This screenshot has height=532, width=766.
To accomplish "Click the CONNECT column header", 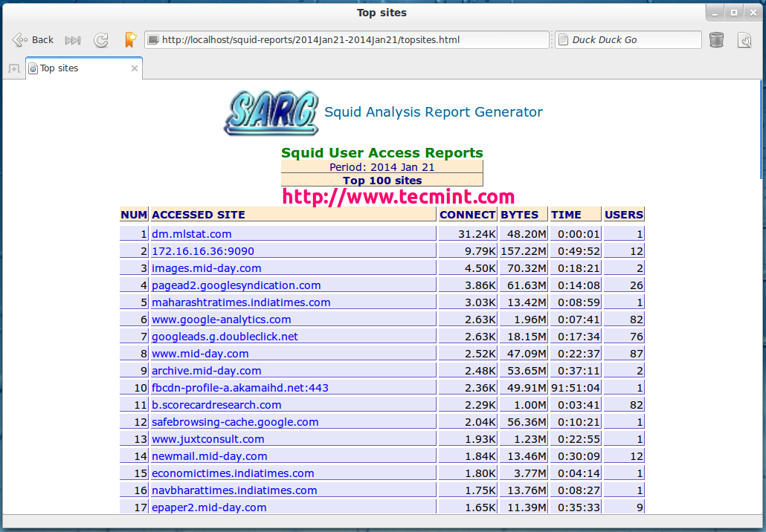I will 468,214.
